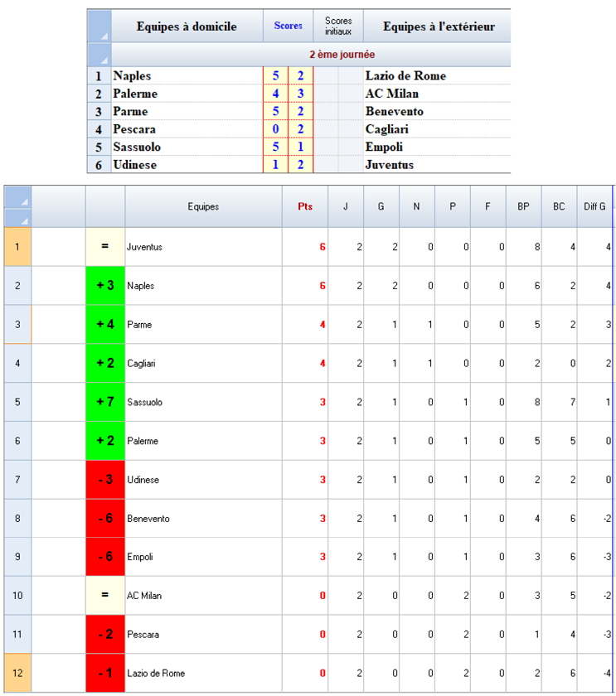The height and width of the screenshot is (696, 616).
Task: Click the Juventus away team cell in the scores table
Action: 436,165
